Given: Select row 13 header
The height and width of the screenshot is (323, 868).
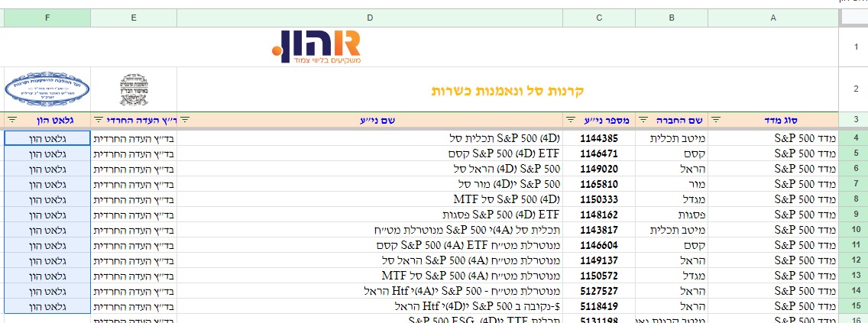Looking at the screenshot, I should click(x=853, y=276).
